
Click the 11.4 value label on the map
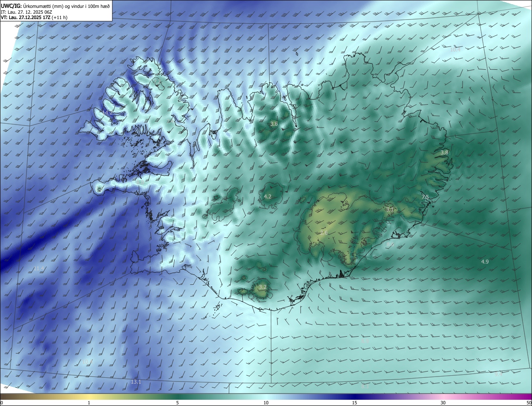(x=39, y=269)
